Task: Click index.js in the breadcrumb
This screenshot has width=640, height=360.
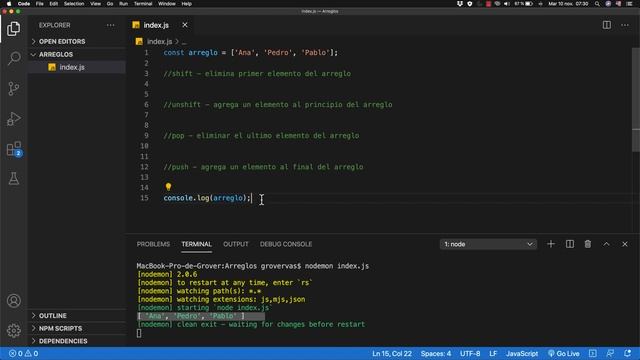Action: coord(159,42)
